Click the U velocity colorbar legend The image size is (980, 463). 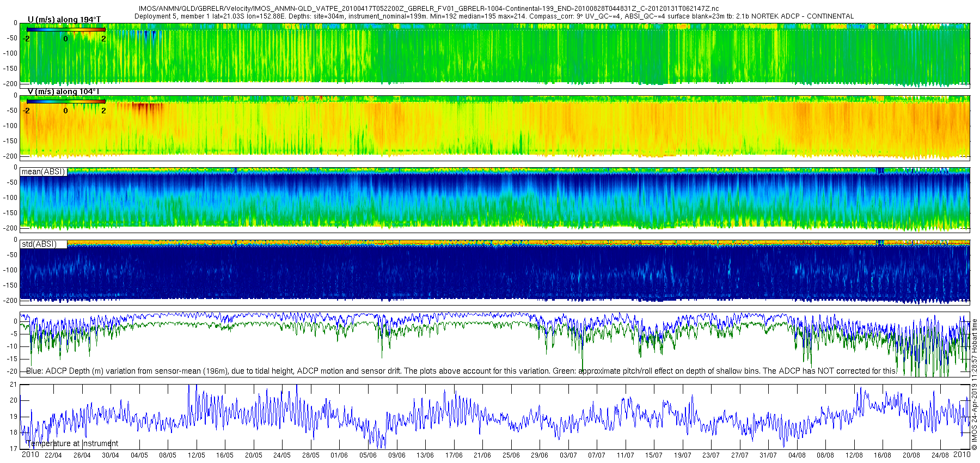pyautogui.click(x=66, y=29)
